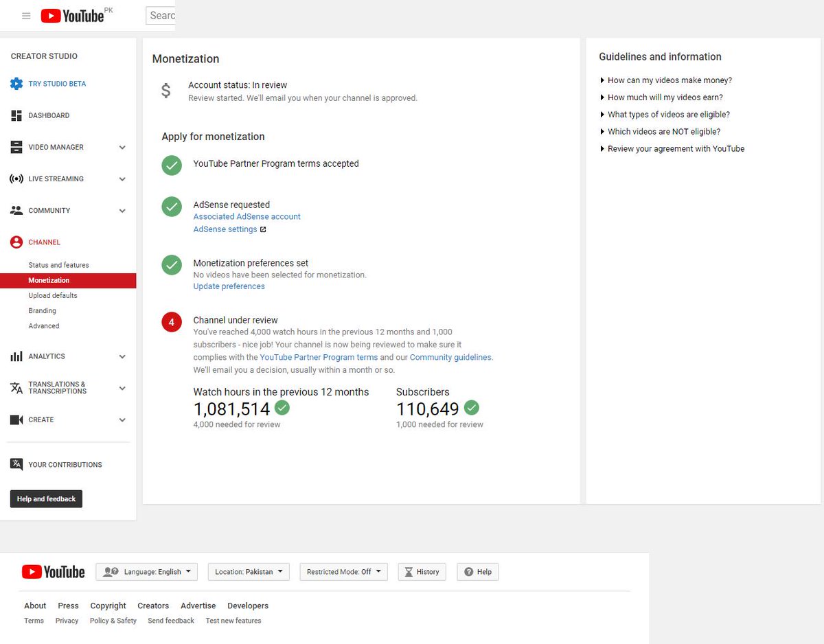Open Status and features submenu item

point(59,265)
